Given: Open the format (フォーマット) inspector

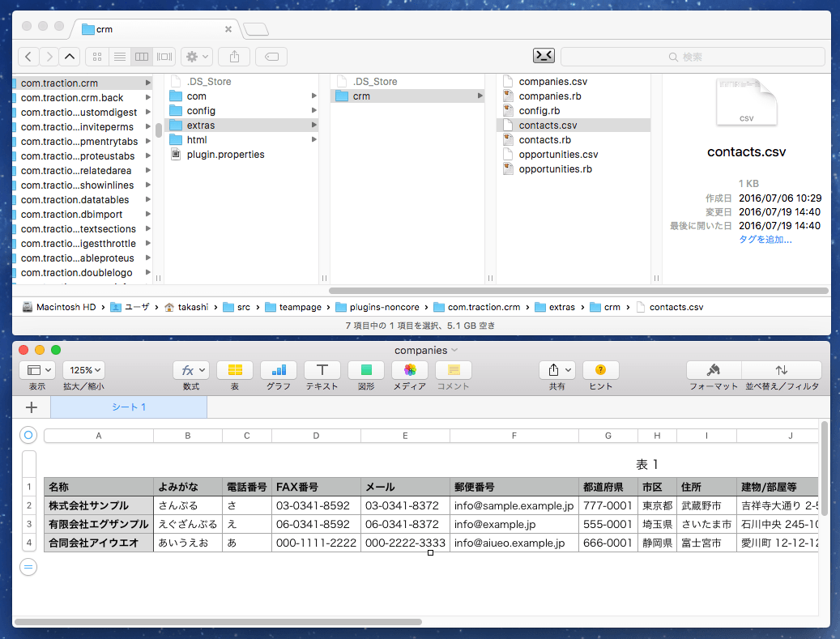Looking at the screenshot, I should (713, 370).
